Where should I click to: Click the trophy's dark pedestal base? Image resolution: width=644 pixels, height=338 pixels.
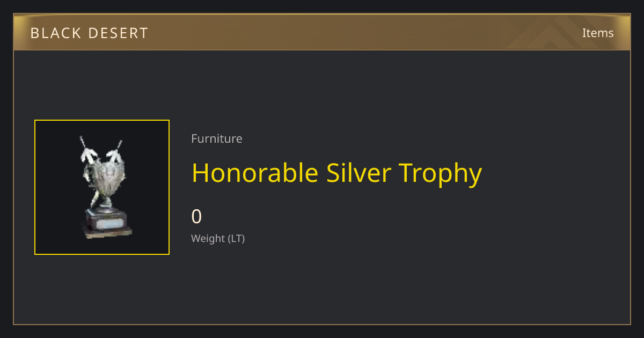point(106,223)
